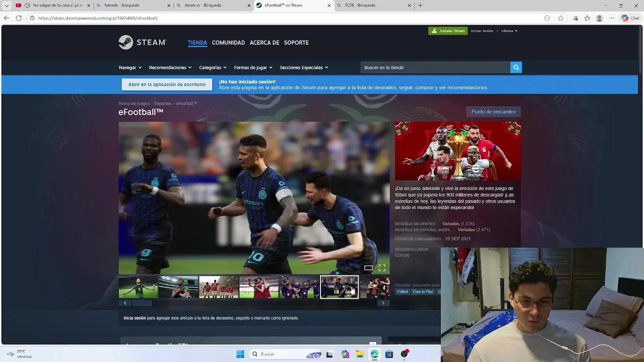Open the weather widget showing 20°C
This screenshot has width=644, height=362.
coord(19,354)
